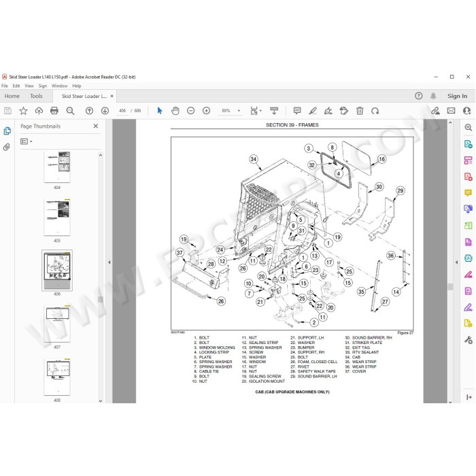This screenshot has height=476, width=476.
Task: Expand the right tools pane arrow
Action: [x=456, y=262]
